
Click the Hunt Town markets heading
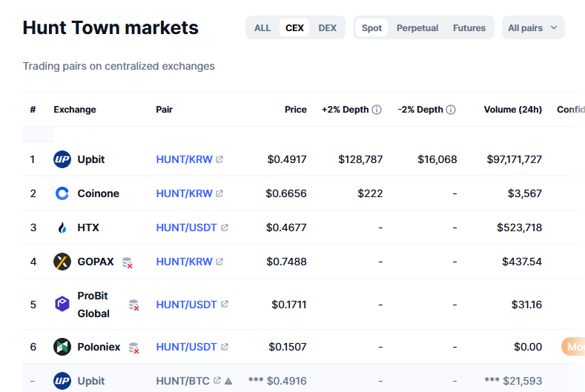coord(110,27)
